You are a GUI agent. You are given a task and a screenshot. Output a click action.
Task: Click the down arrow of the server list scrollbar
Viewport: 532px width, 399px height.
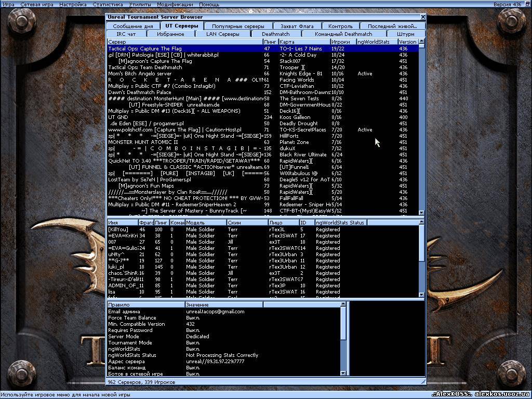(x=421, y=212)
